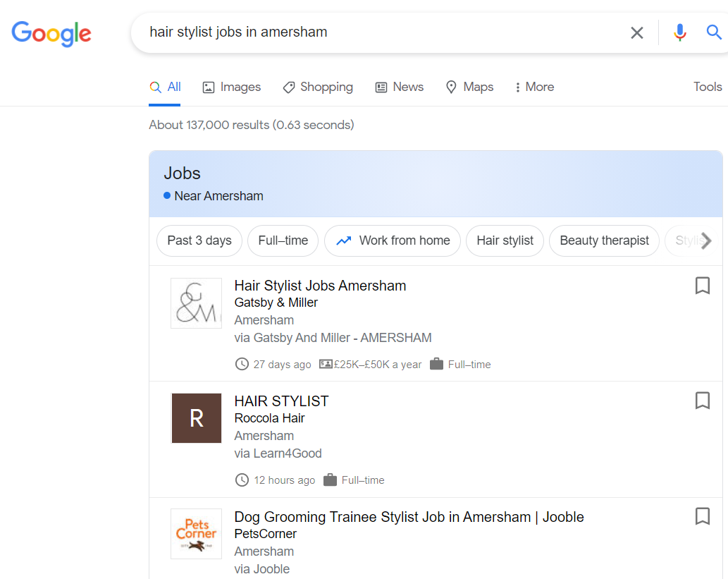Click the Google logo
Screen dimensions: 728x579
pyautogui.click(x=51, y=33)
